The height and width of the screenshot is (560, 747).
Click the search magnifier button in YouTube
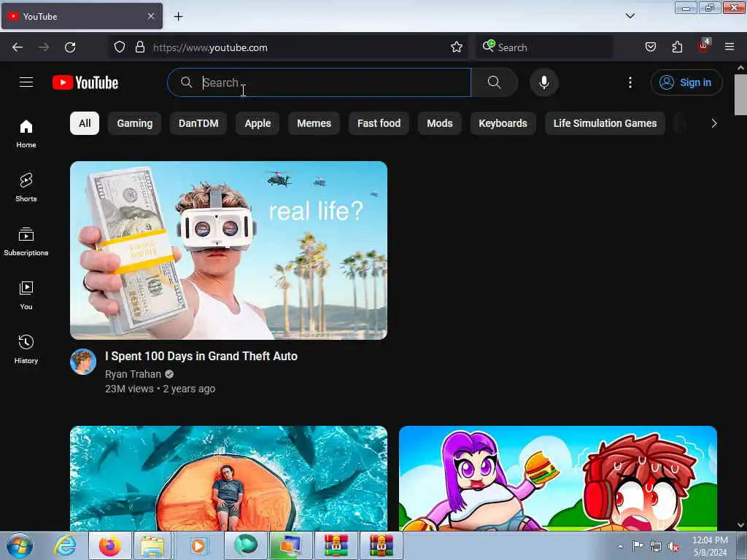pyautogui.click(x=494, y=82)
